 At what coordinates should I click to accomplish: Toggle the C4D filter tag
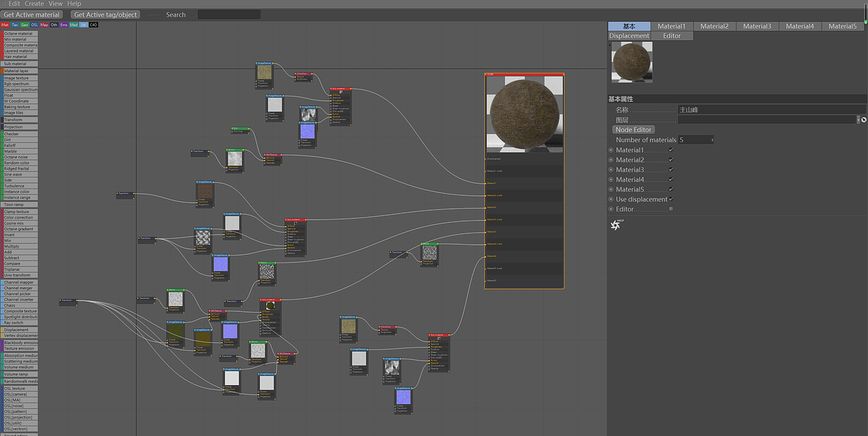[x=94, y=24]
